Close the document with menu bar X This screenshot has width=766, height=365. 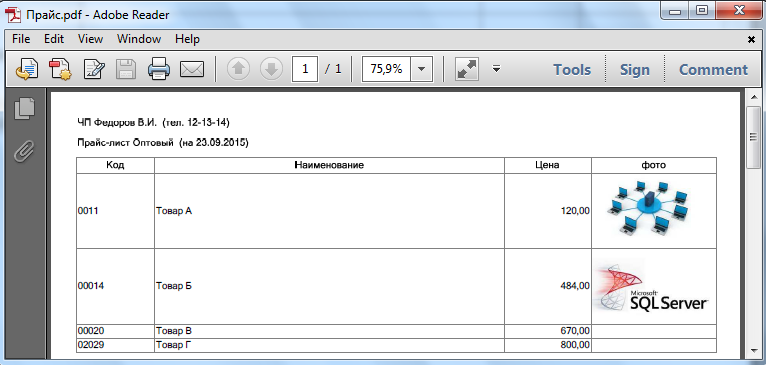(x=751, y=40)
